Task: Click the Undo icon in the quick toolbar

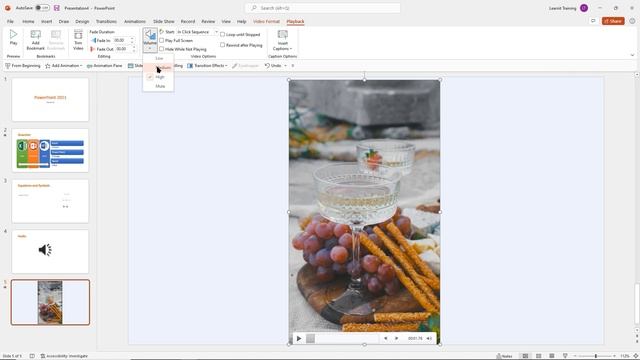Action: (x=267, y=65)
